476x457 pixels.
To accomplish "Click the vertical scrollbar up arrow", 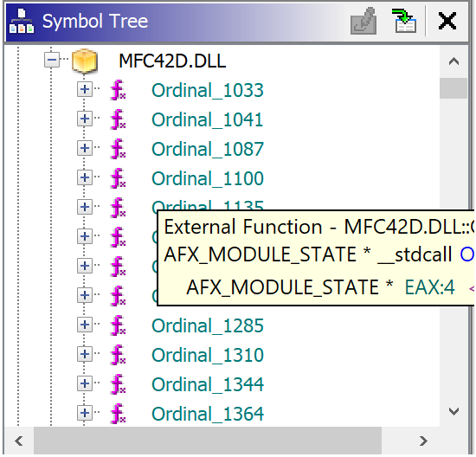I will pyautogui.click(x=453, y=61).
